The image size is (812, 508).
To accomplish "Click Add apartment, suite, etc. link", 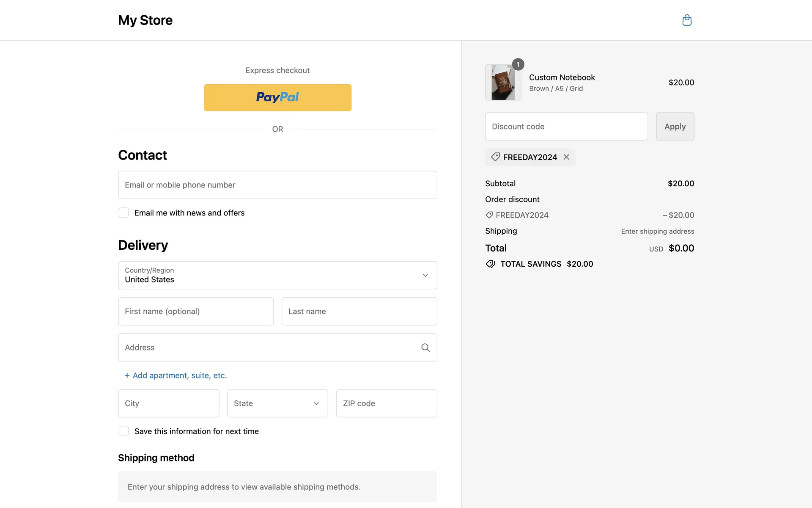I will click(x=180, y=375).
